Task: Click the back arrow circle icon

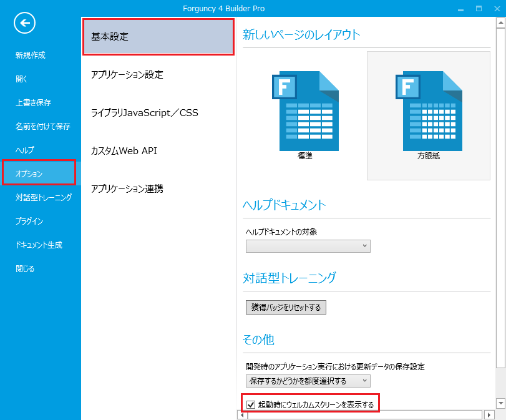Action: pyautogui.click(x=24, y=23)
